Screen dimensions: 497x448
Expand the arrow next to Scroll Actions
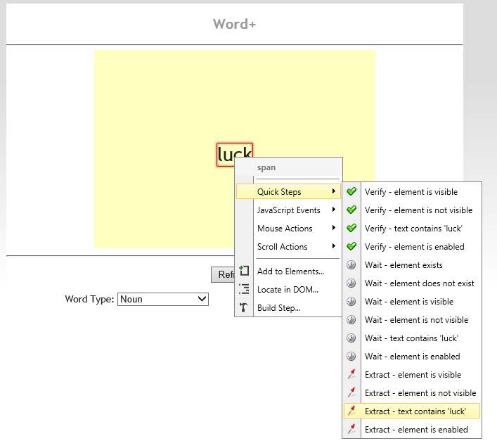[x=333, y=245]
